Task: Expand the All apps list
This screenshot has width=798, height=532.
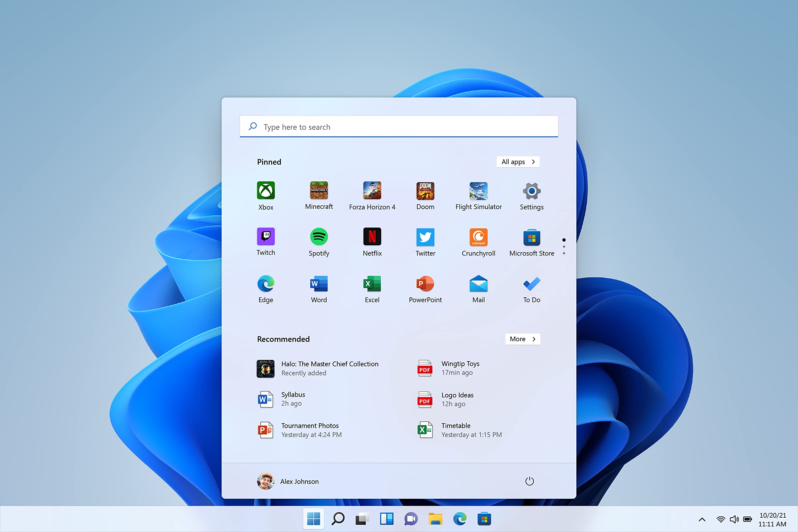Action: point(518,162)
